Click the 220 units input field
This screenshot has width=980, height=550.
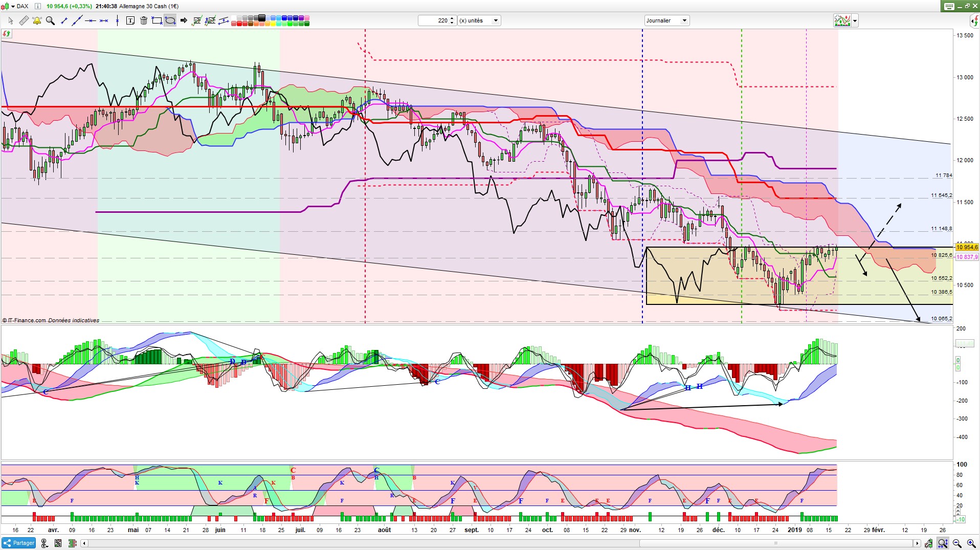tap(433, 20)
